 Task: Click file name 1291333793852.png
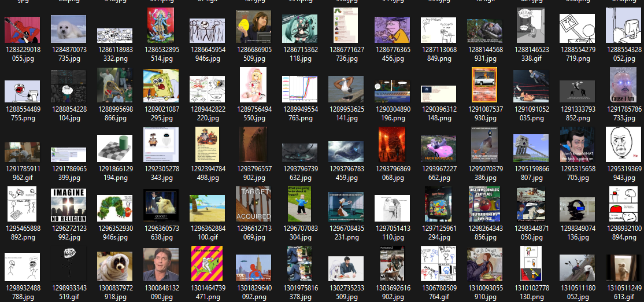pyautogui.click(x=577, y=114)
